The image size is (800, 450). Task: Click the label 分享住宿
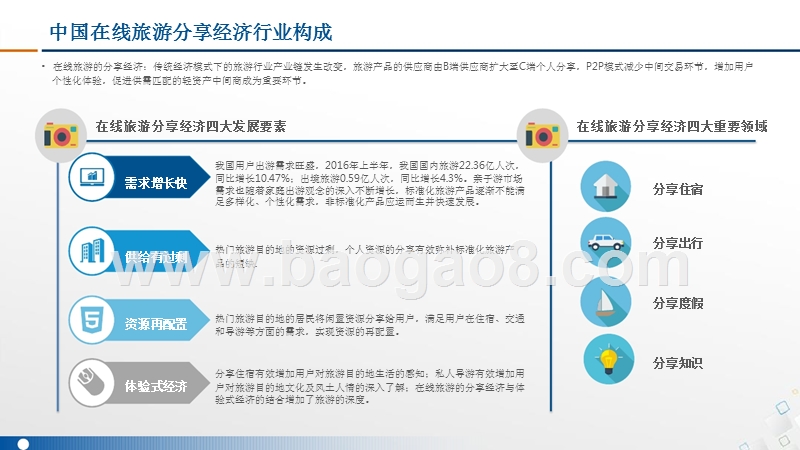click(678, 189)
